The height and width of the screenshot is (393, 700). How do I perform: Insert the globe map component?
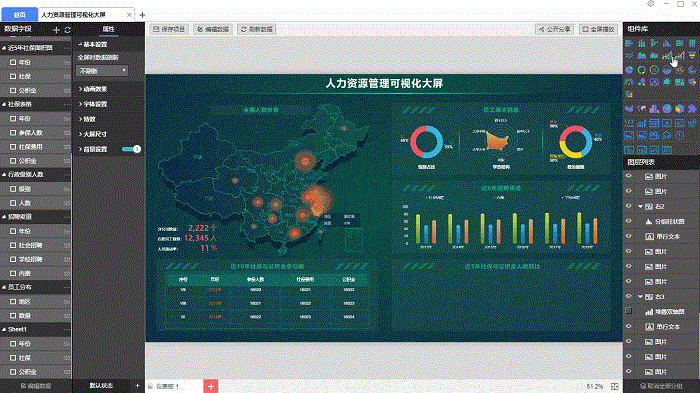(667, 109)
